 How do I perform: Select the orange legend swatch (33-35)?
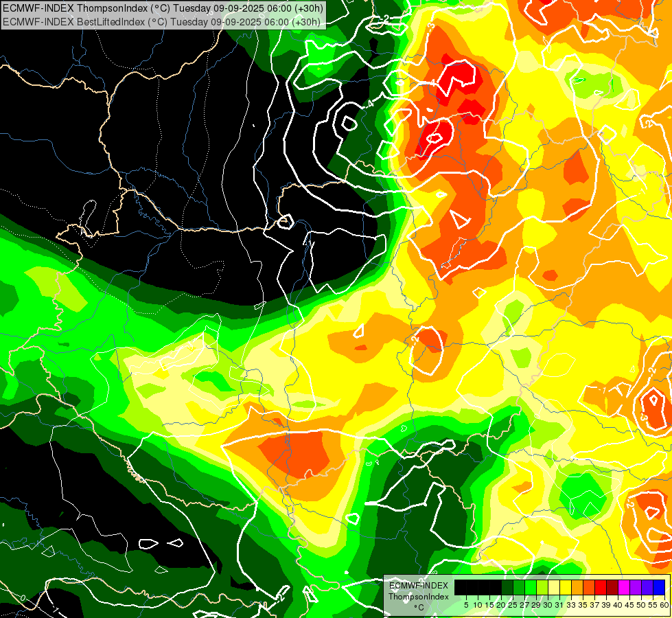[577, 587]
